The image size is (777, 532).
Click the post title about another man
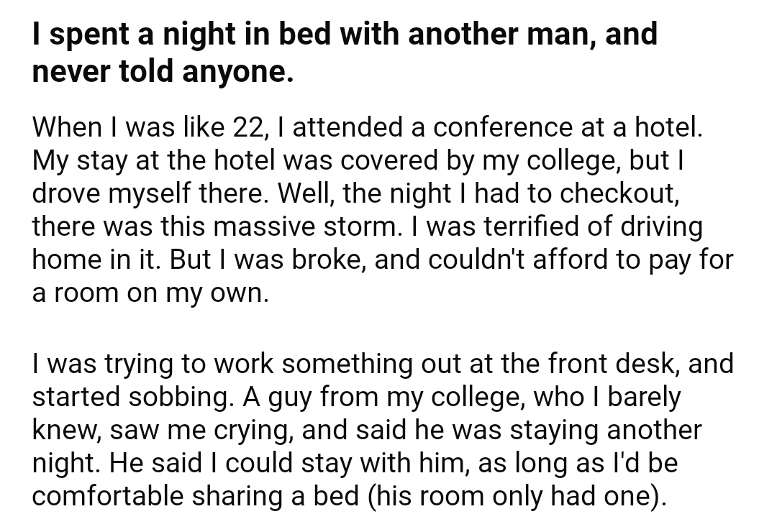(x=345, y=52)
